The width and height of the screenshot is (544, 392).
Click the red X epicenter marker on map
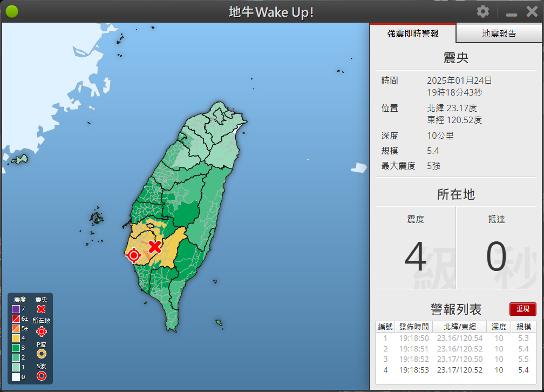[x=155, y=247]
